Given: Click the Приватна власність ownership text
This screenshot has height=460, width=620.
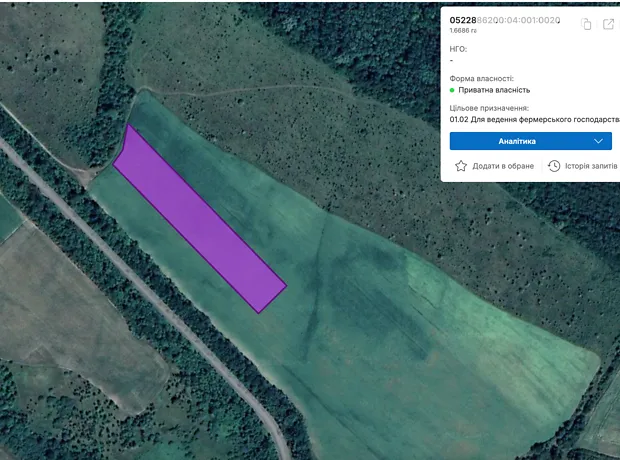Looking at the screenshot, I should (495, 90).
